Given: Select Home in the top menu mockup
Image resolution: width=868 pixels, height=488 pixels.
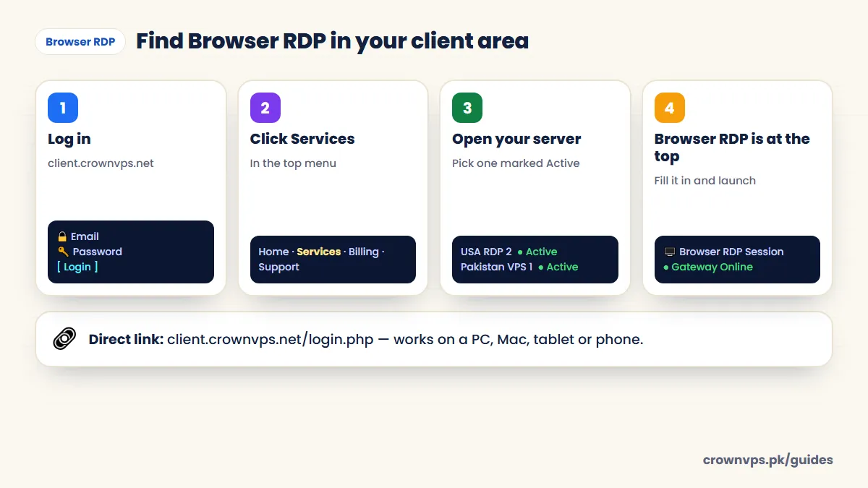Looking at the screenshot, I should click(x=273, y=252).
